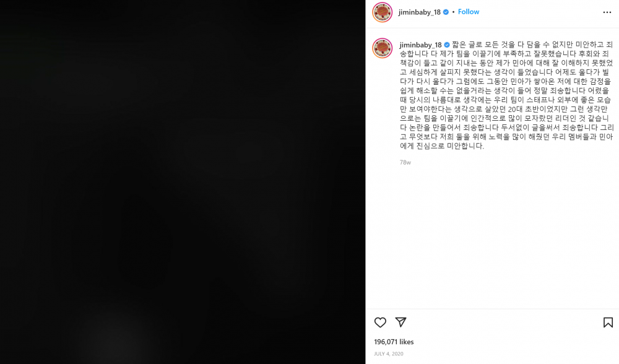Viewport: 619px width, 364px height.
Task: Click the dot separator before Follow
Action: pyautogui.click(x=453, y=12)
